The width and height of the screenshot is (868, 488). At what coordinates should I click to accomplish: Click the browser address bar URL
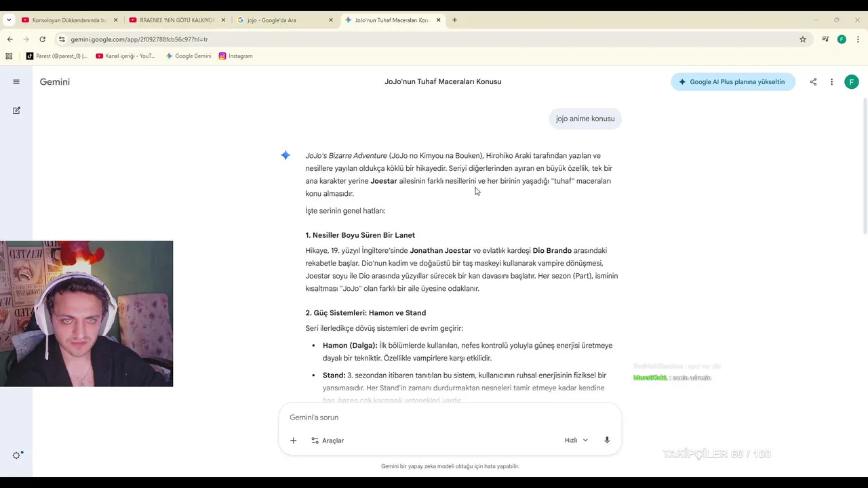click(x=139, y=39)
